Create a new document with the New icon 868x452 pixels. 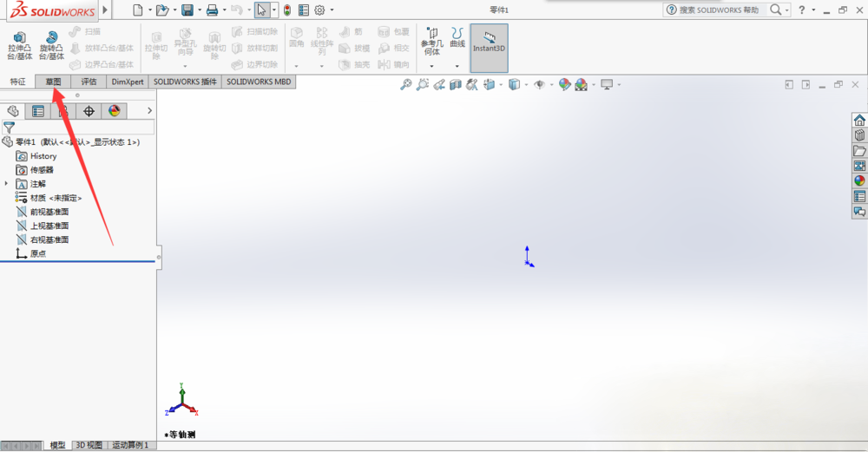[138, 10]
